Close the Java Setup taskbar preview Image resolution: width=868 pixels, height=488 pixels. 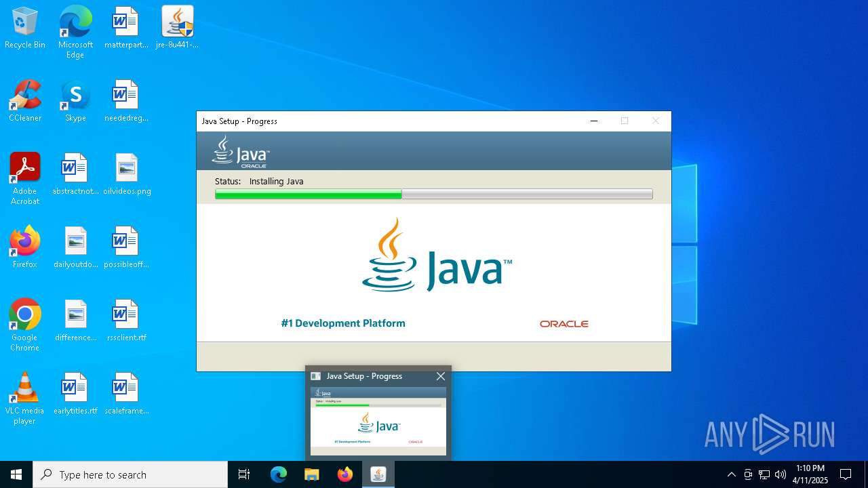441,376
